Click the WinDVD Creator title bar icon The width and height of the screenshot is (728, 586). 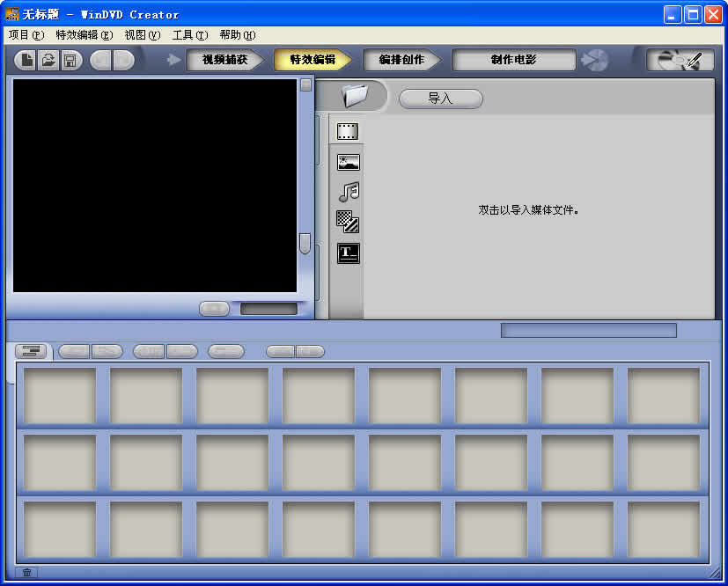[12, 14]
